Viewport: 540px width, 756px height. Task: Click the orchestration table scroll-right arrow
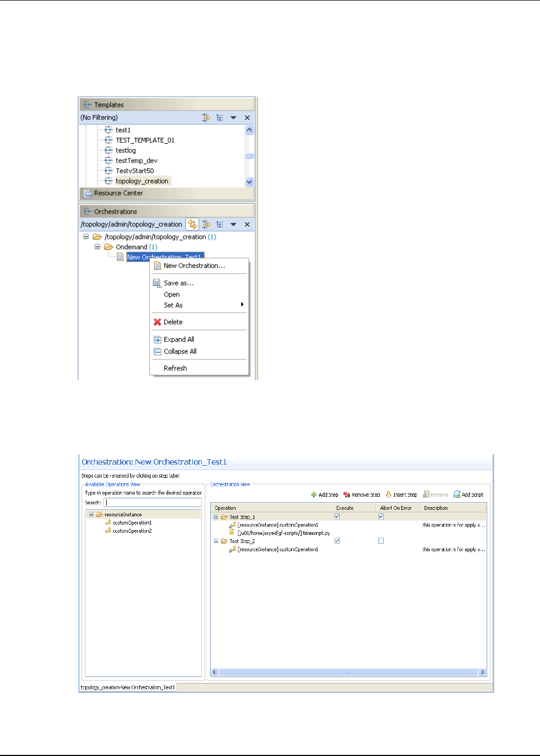click(x=482, y=672)
